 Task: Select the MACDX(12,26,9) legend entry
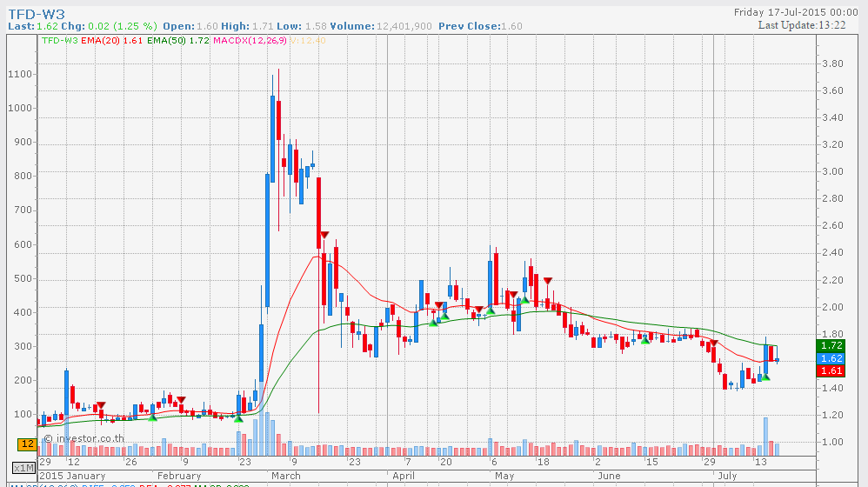(x=250, y=40)
